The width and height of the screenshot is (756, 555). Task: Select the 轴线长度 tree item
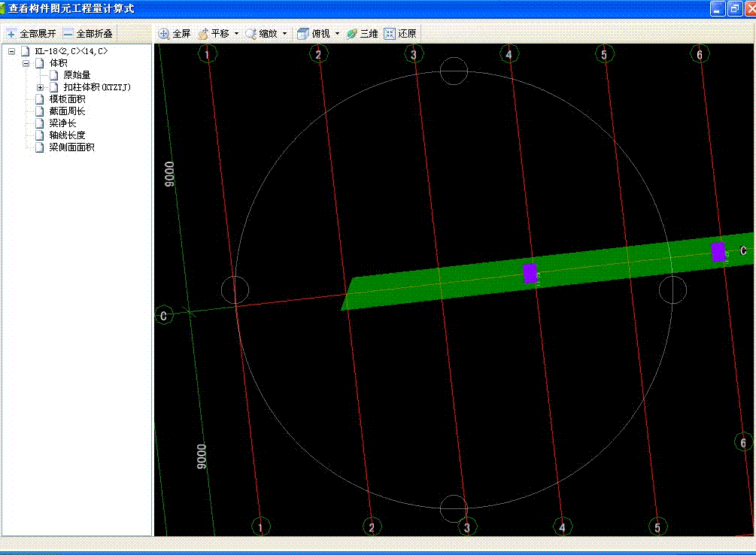click(x=67, y=135)
